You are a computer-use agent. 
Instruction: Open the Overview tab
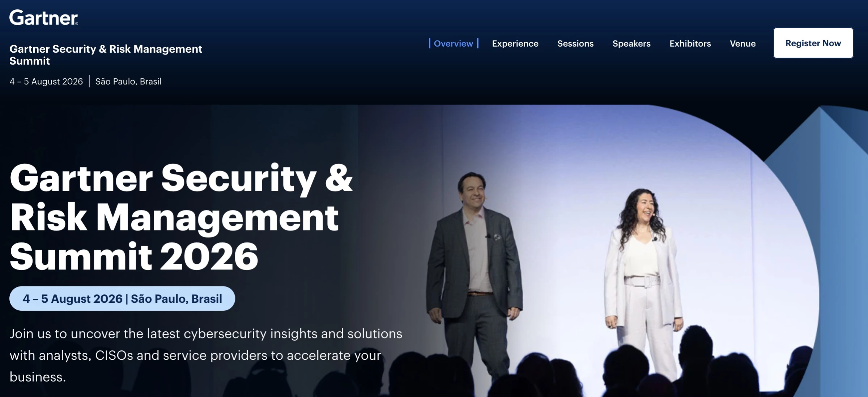pyautogui.click(x=454, y=43)
